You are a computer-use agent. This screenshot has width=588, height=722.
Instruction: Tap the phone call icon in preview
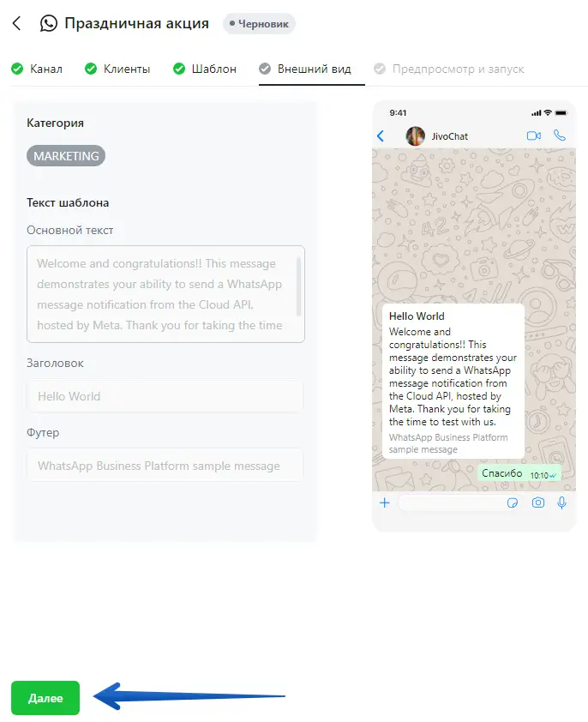560,135
